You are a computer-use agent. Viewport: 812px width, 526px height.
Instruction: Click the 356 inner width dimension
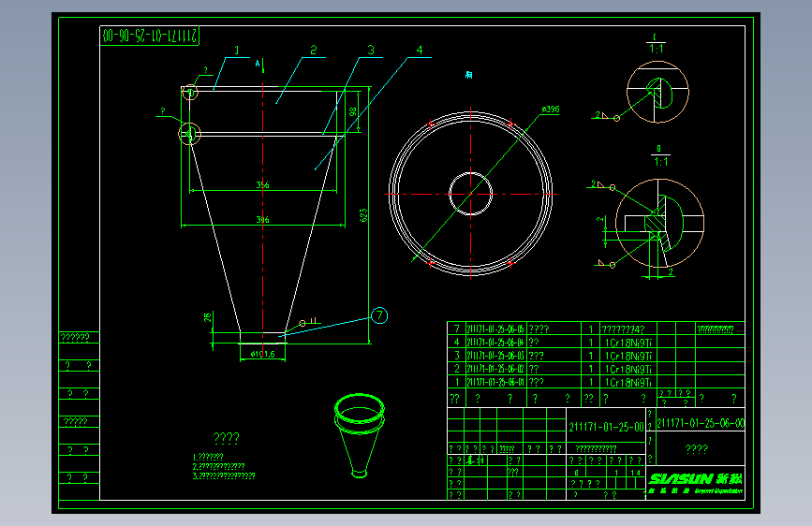click(x=262, y=184)
